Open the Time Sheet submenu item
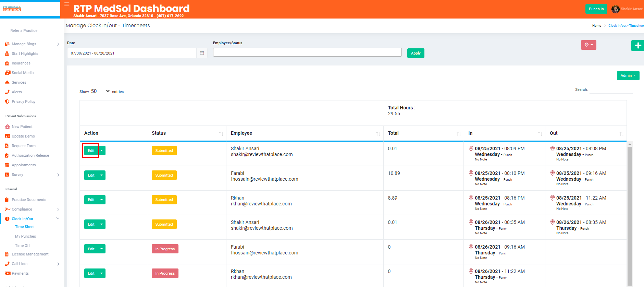644x287 pixels. click(x=25, y=227)
